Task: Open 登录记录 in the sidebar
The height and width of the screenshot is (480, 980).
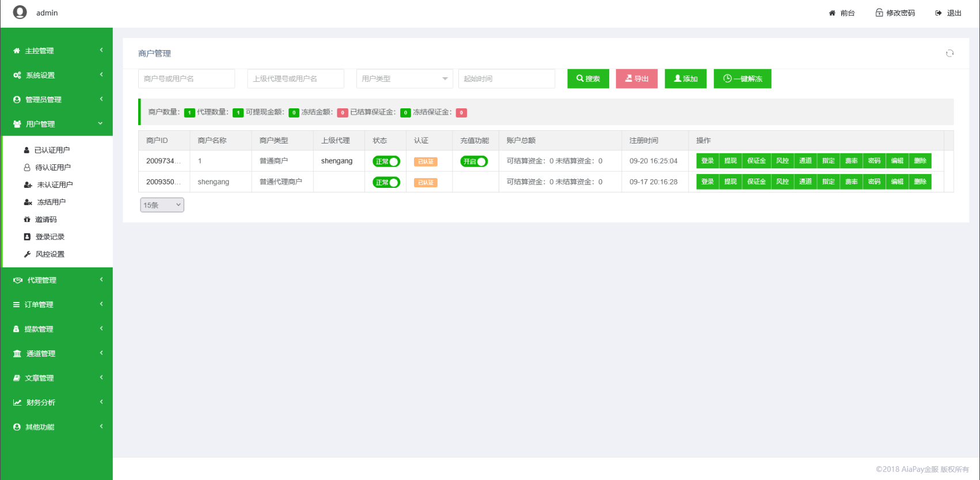Action: [x=50, y=237]
